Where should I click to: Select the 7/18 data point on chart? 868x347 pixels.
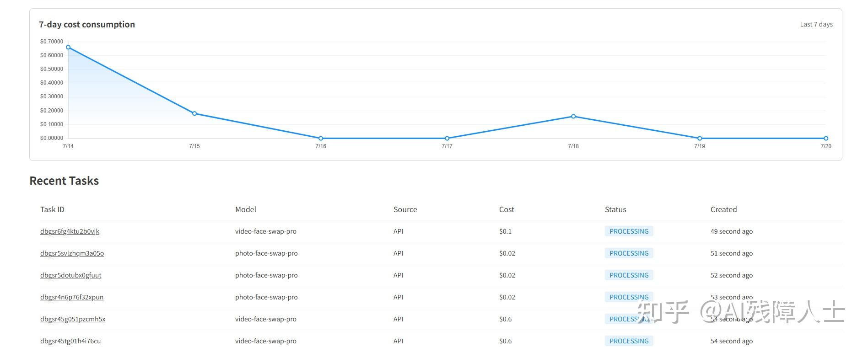pyautogui.click(x=573, y=116)
